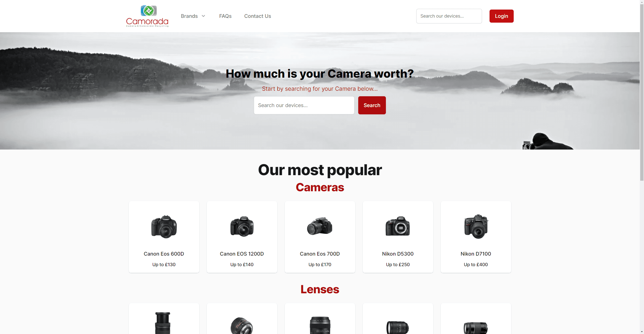Expand the Brands dropdown menu
The height and width of the screenshot is (334, 644).
point(193,16)
